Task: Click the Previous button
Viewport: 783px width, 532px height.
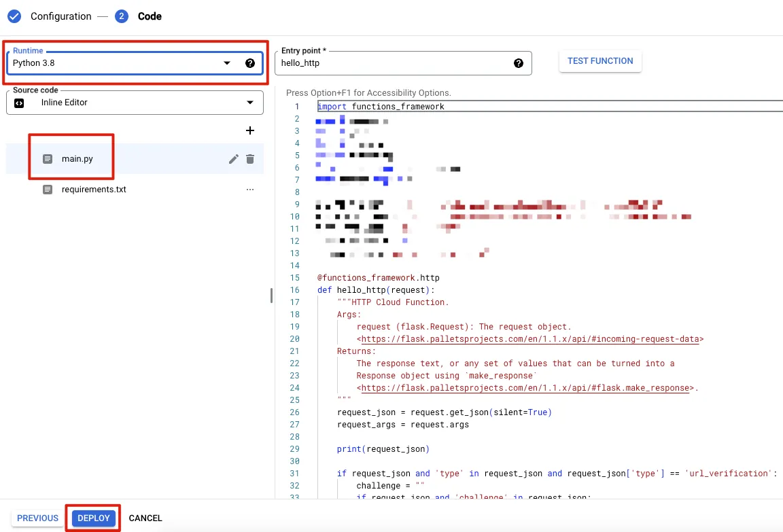Action: [38, 518]
